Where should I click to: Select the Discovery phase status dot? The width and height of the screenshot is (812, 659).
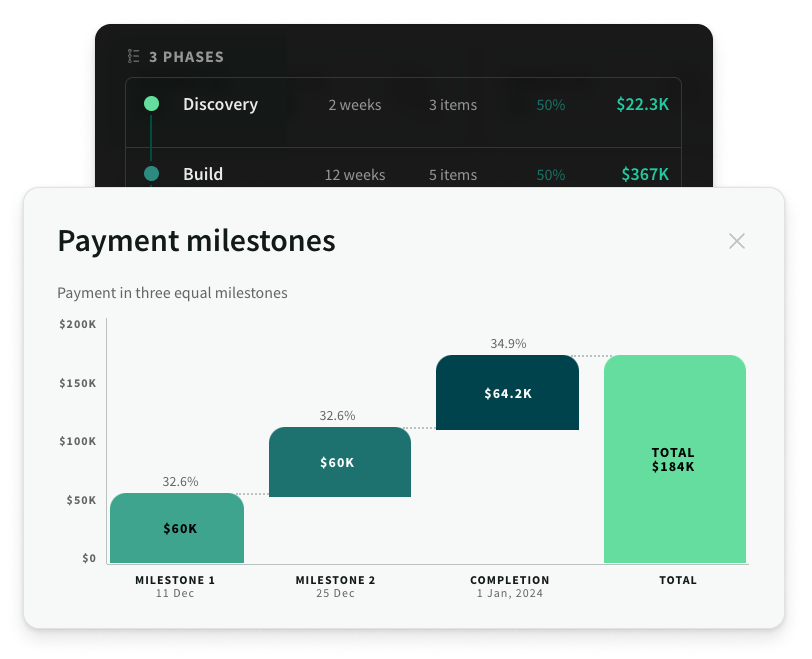coord(151,104)
